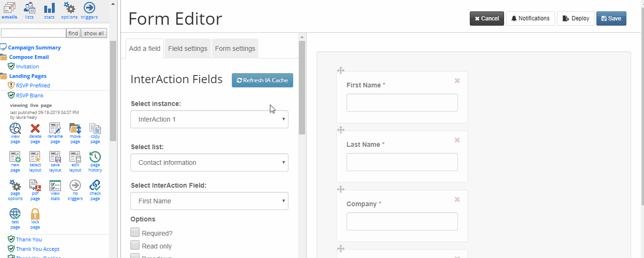The width and height of the screenshot is (644, 258).
Task: Enable the Required? checkbox
Action: (x=135, y=232)
